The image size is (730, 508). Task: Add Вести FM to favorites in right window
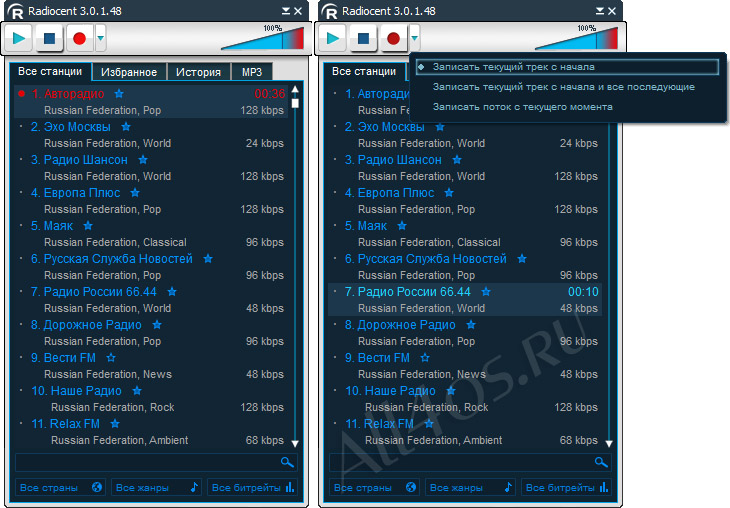(x=425, y=358)
